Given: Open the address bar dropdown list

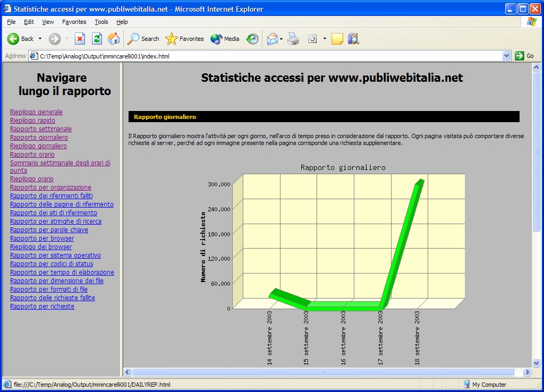Looking at the screenshot, I should [x=506, y=56].
